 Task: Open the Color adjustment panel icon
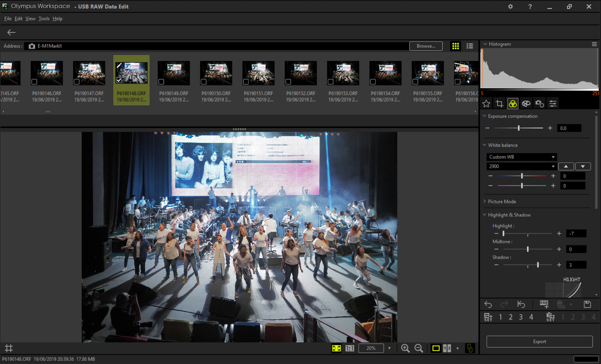(513, 103)
